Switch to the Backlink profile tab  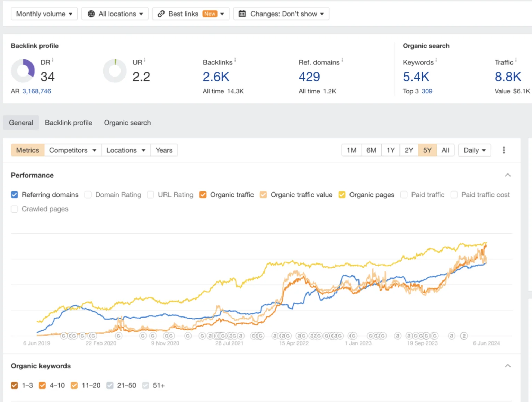(x=69, y=123)
